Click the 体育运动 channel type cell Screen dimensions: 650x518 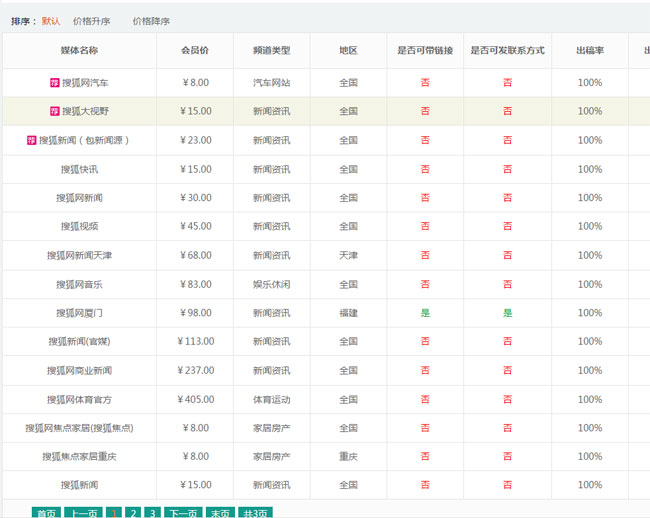[x=272, y=400]
